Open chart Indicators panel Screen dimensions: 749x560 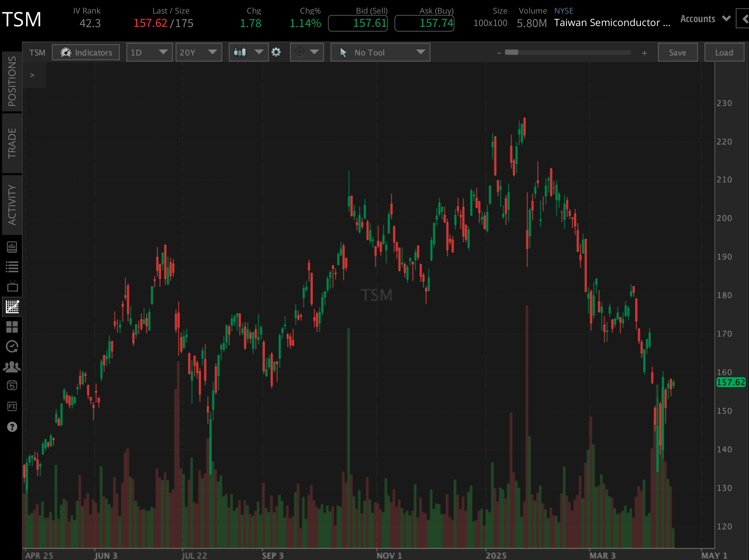point(85,52)
